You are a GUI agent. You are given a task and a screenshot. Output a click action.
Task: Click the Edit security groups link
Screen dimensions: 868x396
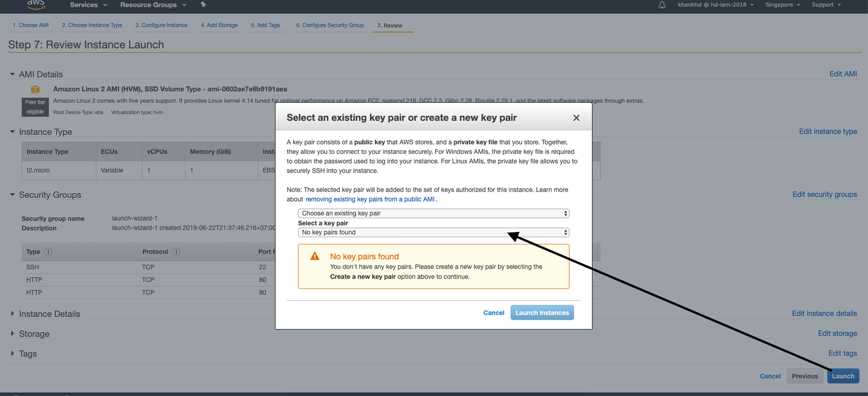coord(824,194)
